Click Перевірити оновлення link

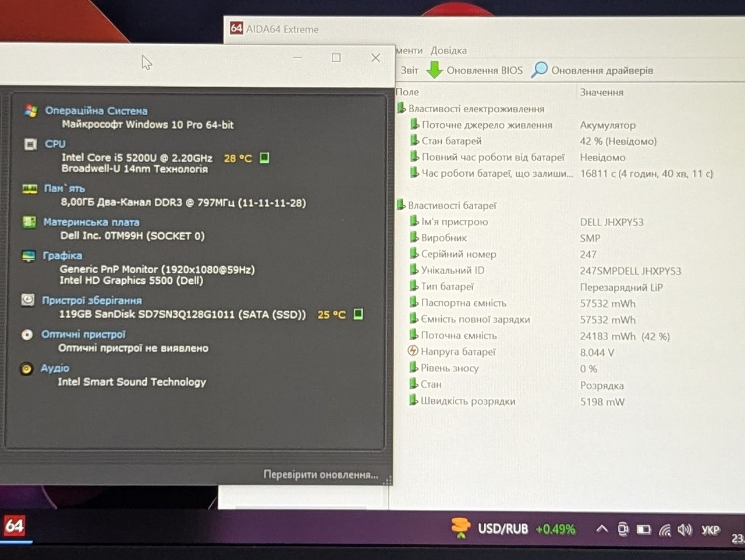pos(321,475)
